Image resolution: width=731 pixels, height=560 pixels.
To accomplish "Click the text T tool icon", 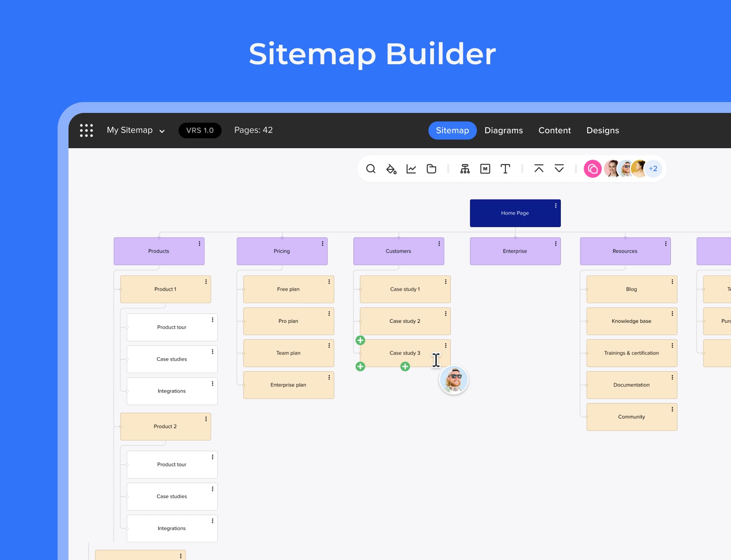I will tap(505, 169).
